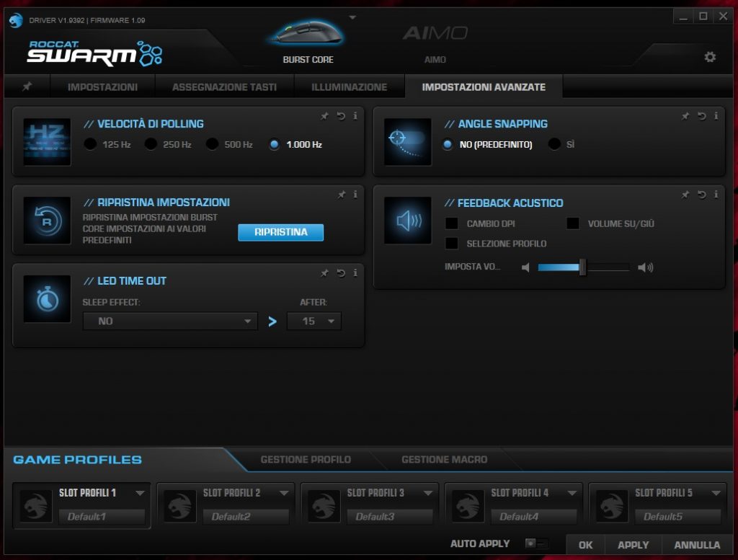Open the Illuminazione tab
738x560 pixels.
click(350, 86)
